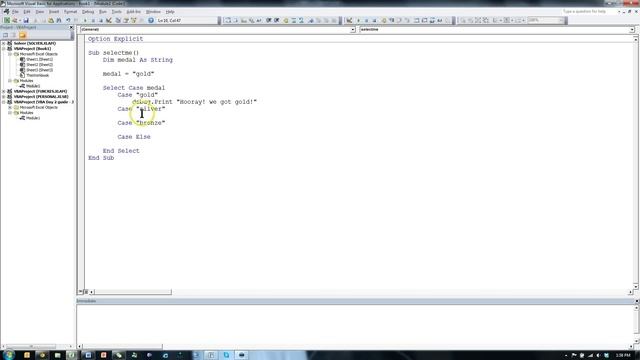Open the Debug menu
This screenshot has height=360, width=640.
[88, 12]
